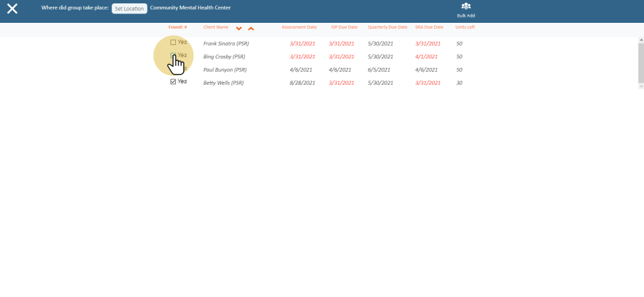Select the Units Left column header

tap(465, 28)
